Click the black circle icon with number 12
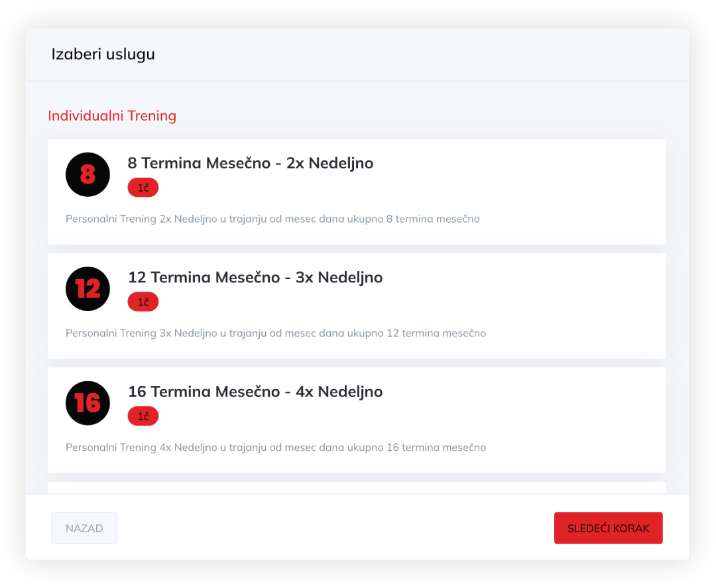Image resolution: width=716 pixels, height=588 pixels. (88, 288)
